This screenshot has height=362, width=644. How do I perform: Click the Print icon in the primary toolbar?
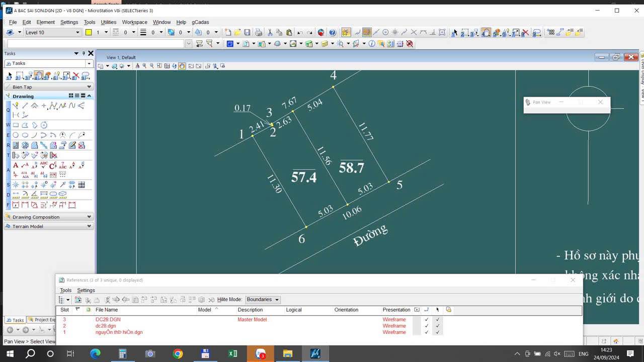click(x=257, y=32)
